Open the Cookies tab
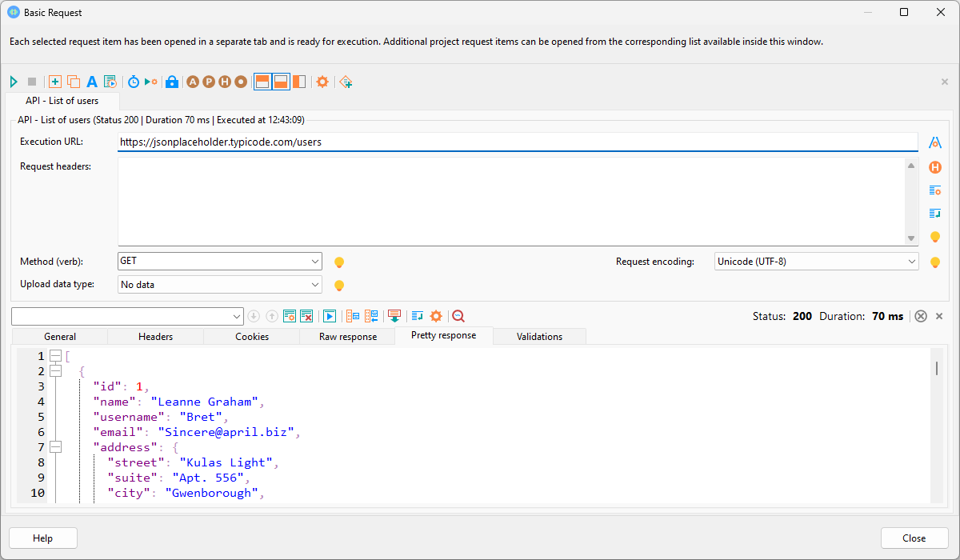 point(252,337)
